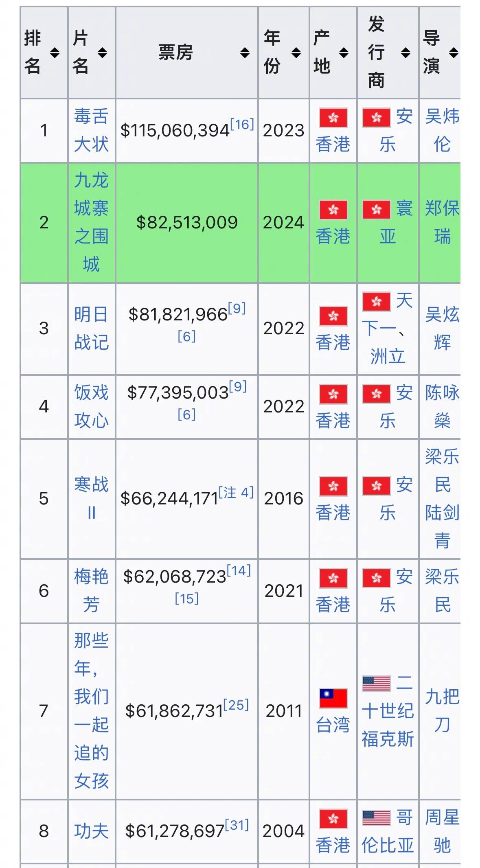The height and width of the screenshot is (868, 480).
Task: Open citation [16] next to $115,060,394
Action: pos(242,125)
